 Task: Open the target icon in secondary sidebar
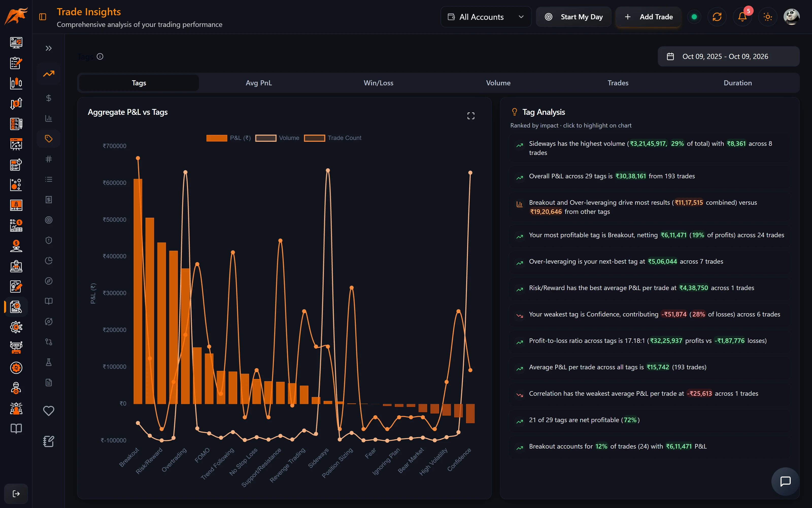pos(49,220)
